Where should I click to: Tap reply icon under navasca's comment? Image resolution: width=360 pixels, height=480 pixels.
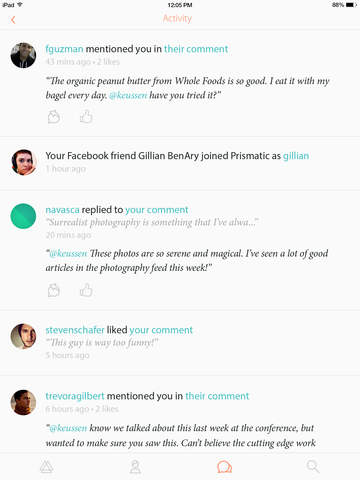(54, 290)
